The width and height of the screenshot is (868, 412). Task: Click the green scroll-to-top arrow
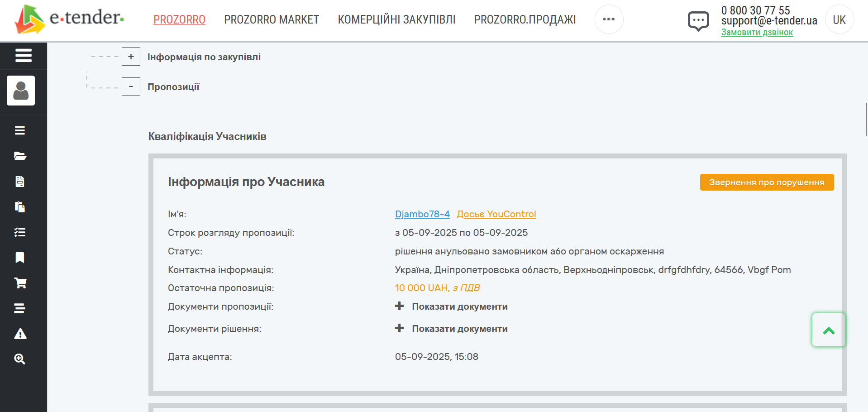828,330
